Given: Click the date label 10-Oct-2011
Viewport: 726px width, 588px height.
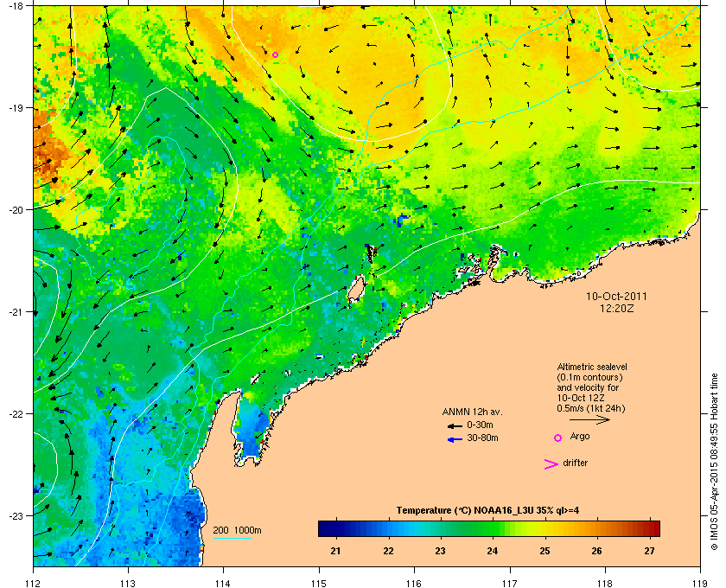Looking at the screenshot, I should pyautogui.click(x=616, y=296).
